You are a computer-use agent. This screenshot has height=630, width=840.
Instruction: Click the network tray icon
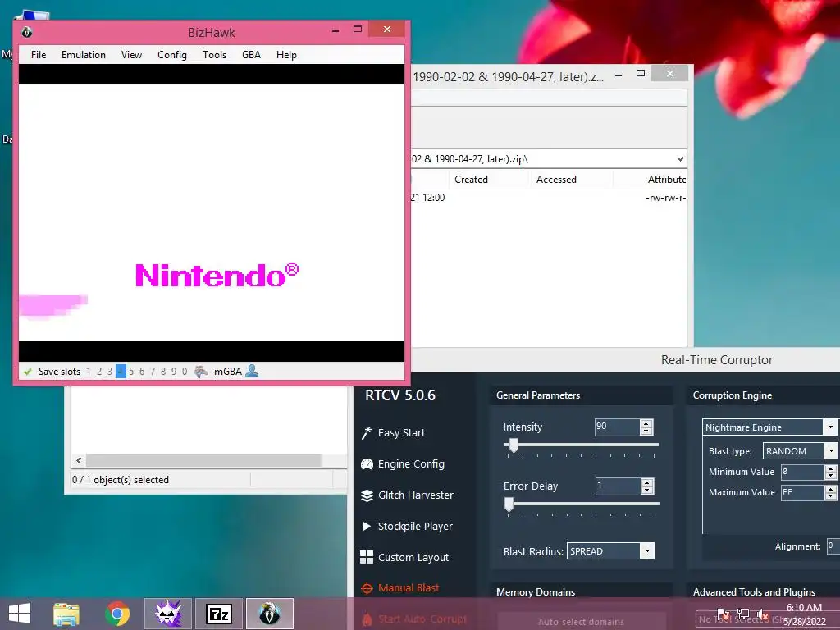pyautogui.click(x=742, y=614)
